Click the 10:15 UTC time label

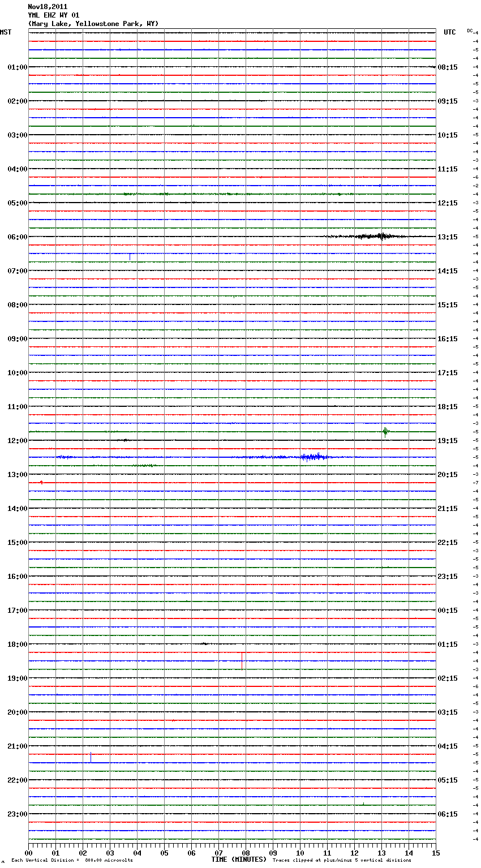(x=448, y=135)
